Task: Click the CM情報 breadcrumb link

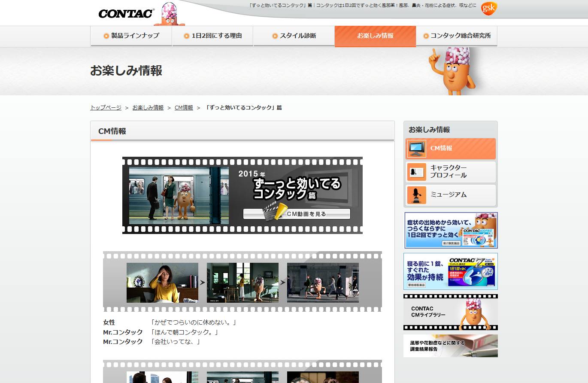Action: point(184,108)
